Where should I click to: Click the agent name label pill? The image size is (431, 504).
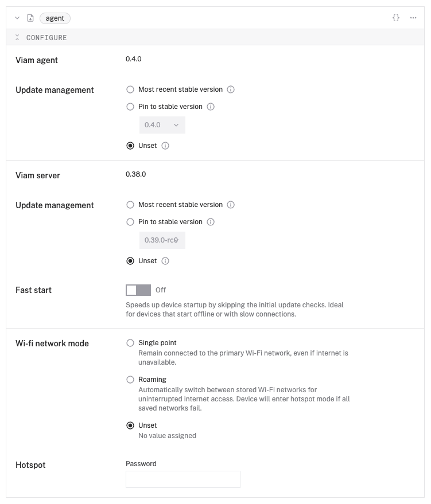[x=55, y=18]
